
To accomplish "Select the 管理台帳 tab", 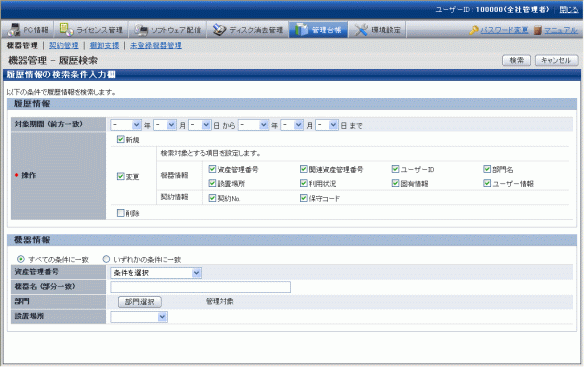I will [318, 30].
